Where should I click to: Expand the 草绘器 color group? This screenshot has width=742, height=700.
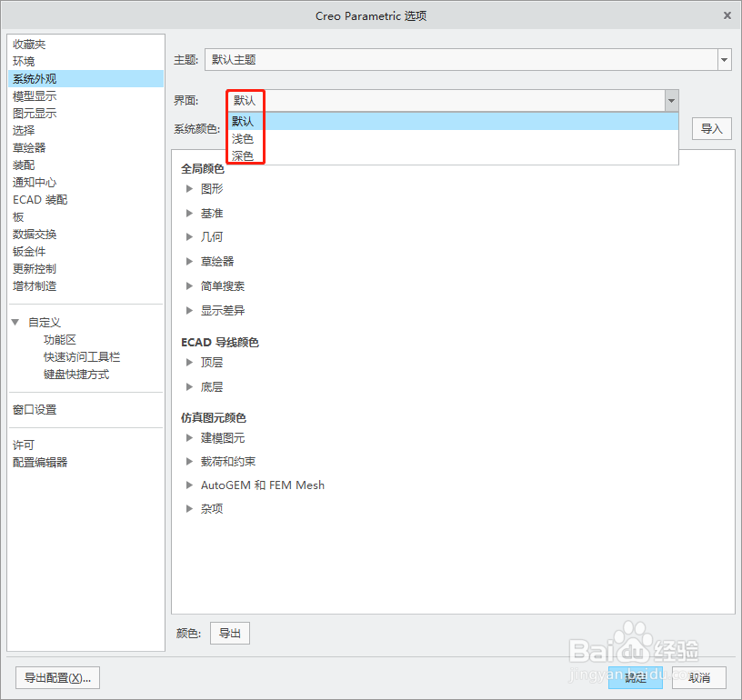pyautogui.click(x=189, y=262)
